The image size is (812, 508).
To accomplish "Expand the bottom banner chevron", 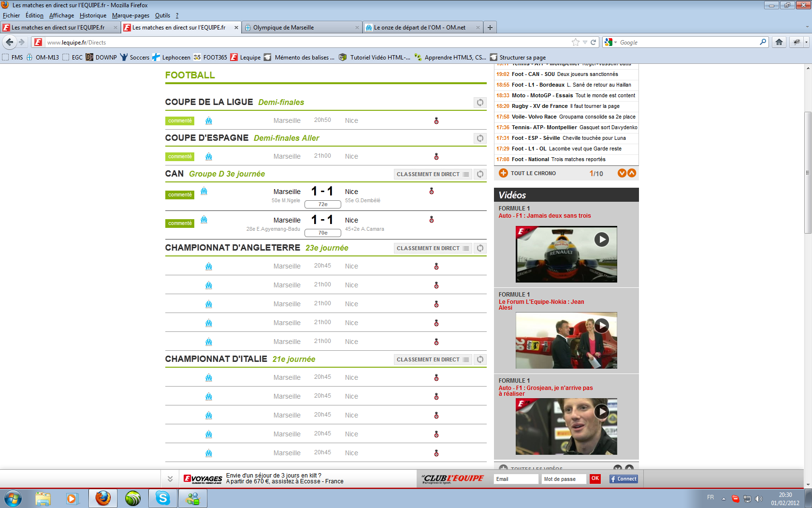I will click(x=170, y=479).
